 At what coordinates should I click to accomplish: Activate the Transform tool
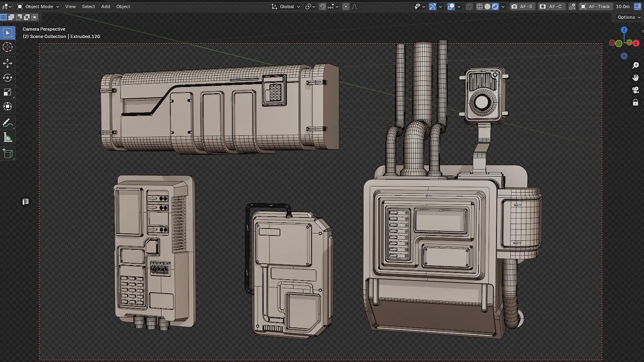tap(8, 106)
